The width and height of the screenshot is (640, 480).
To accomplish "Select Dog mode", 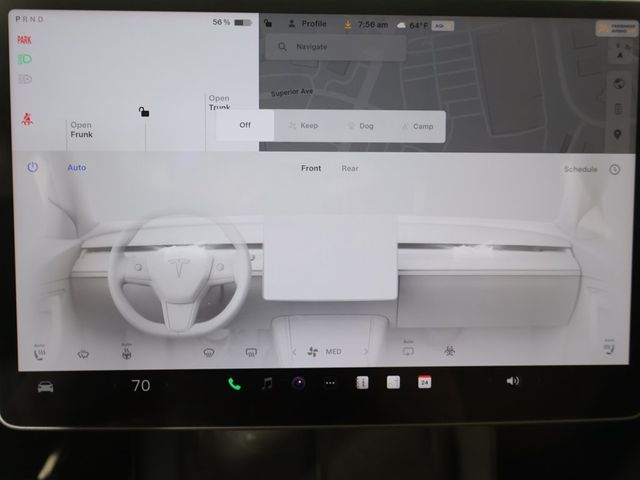I will (x=361, y=126).
